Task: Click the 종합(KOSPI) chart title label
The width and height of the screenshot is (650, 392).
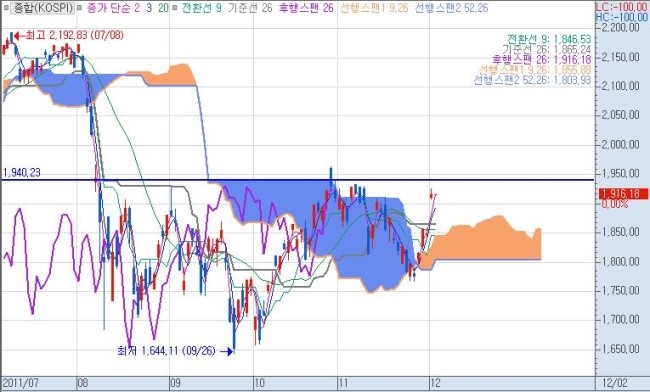Action: (x=42, y=8)
